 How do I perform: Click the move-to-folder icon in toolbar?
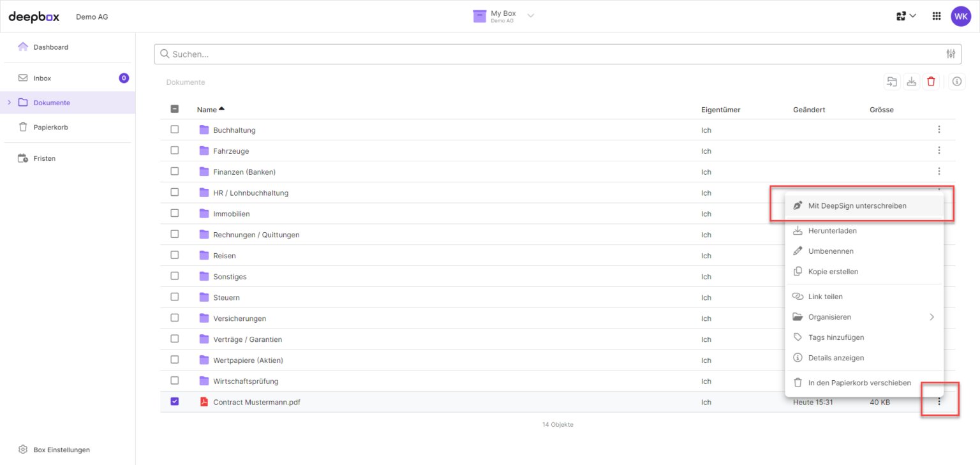(891, 82)
